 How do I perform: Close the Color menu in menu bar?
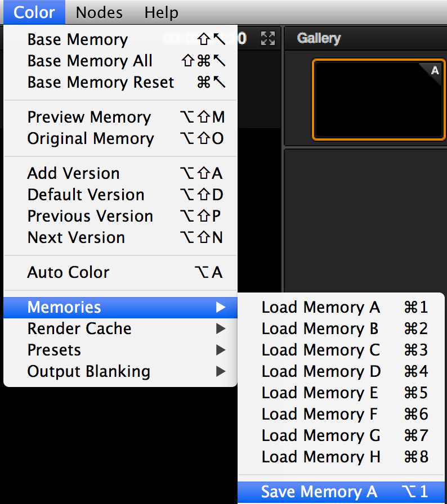tap(34, 12)
